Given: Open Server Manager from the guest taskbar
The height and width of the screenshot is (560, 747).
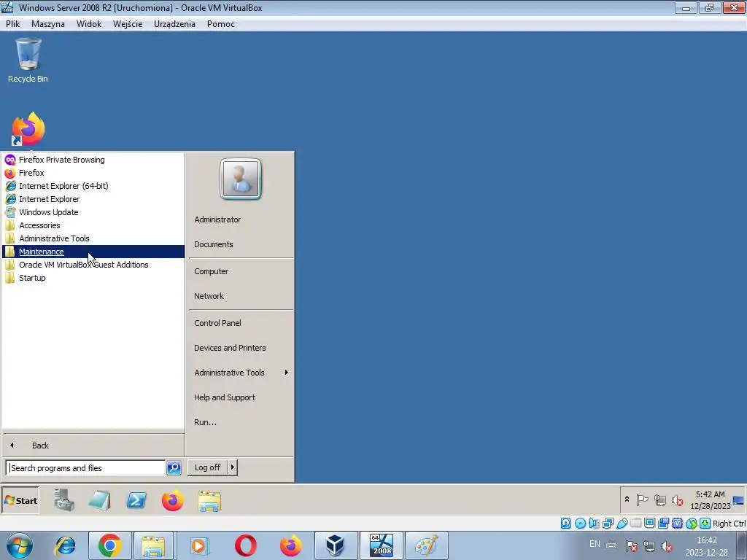Looking at the screenshot, I should [64, 500].
